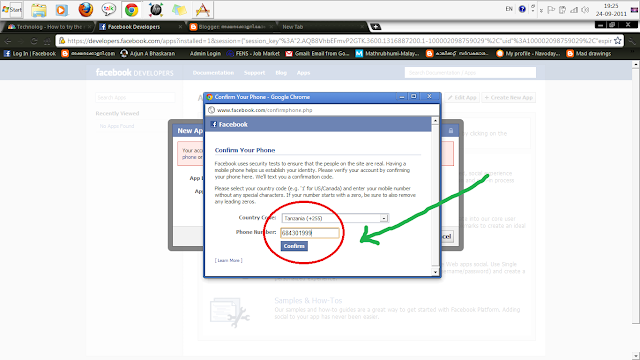The image size is (640, 360).
Task: Open Windows Explorer folder icon in taskbar
Action: click(x=39, y=10)
